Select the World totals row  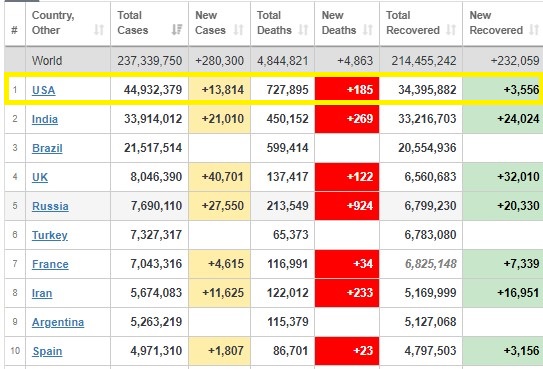pos(274,61)
